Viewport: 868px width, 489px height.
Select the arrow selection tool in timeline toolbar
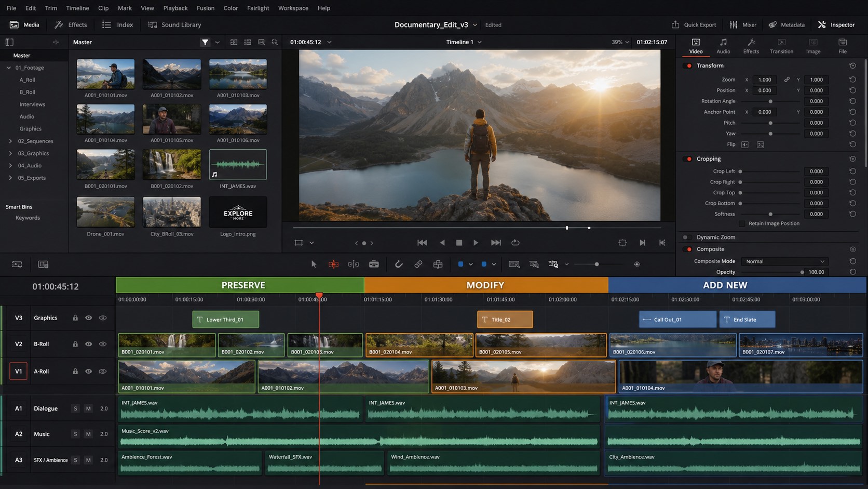(x=314, y=264)
